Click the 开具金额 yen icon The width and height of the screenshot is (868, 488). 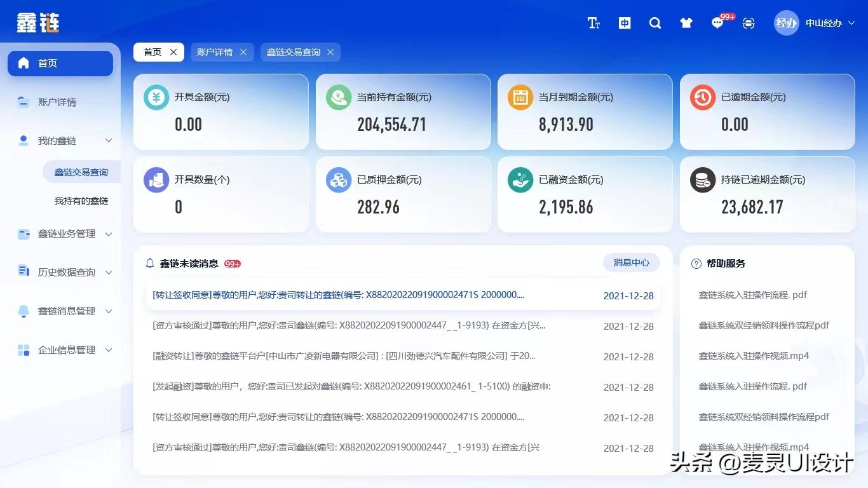(x=156, y=97)
